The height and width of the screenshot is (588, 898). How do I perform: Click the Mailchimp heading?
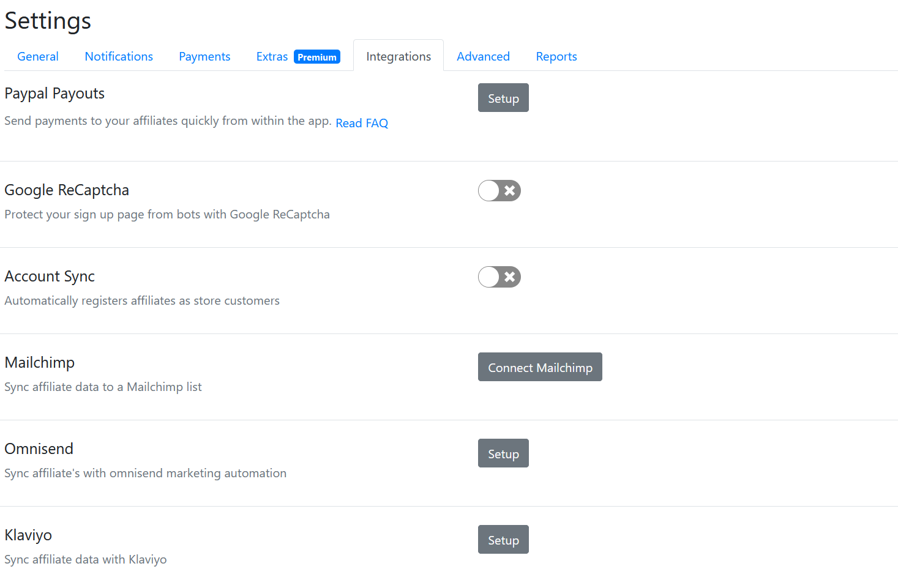[x=40, y=363]
